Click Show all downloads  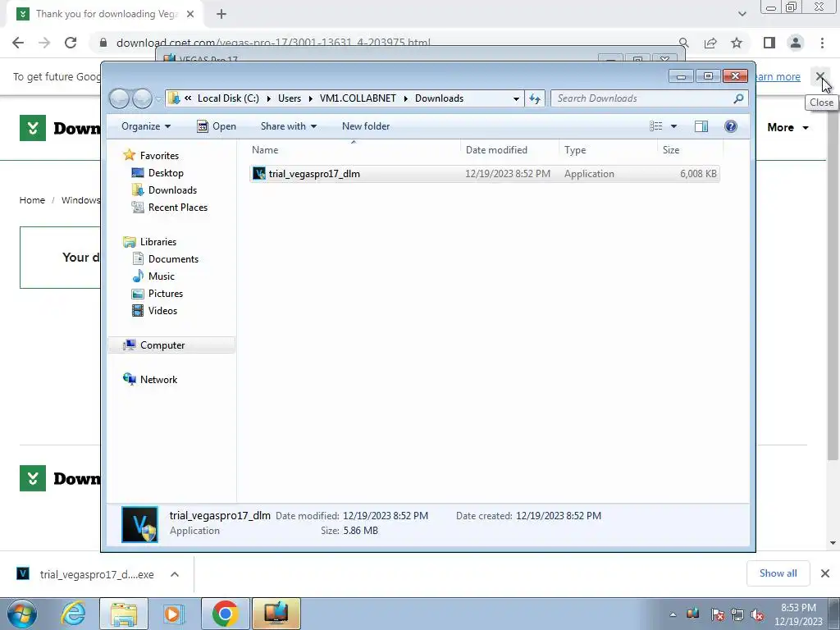(x=778, y=573)
